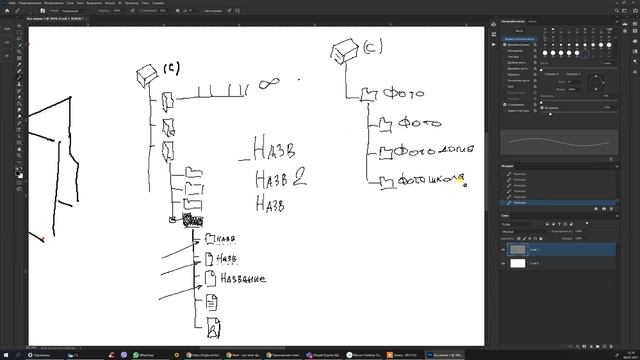The image size is (640, 360).
Task: Select the Crop tool
Action: 19,52
